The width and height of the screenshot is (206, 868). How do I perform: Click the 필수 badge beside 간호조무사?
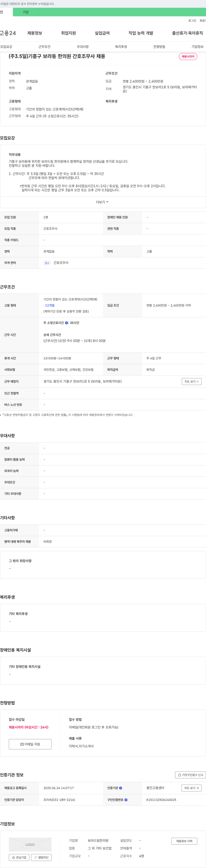click(x=47, y=263)
